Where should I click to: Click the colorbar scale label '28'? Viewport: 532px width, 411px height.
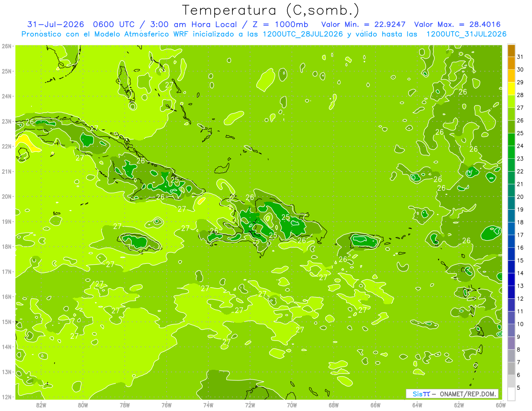tap(520, 95)
